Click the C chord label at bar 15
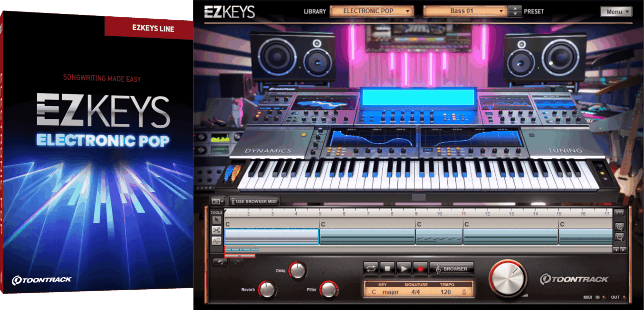 (x=562, y=224)
